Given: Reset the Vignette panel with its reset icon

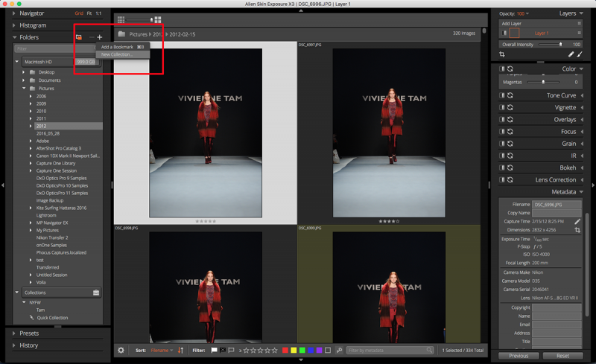Looking at the screenshot, I should pyautogui.click(x=510, y=107).
